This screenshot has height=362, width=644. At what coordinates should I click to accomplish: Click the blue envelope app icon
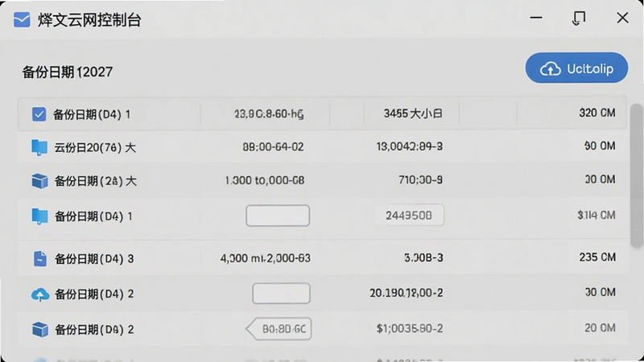[x=22, y=19]
